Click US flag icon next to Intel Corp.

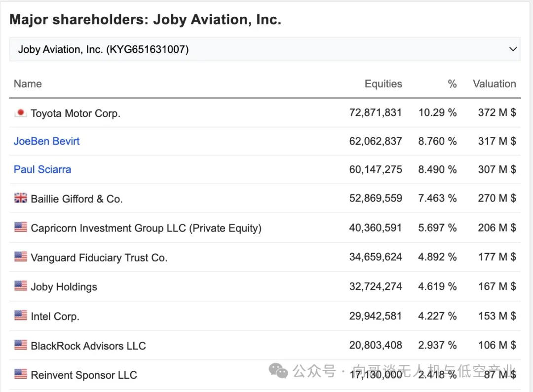pos(20,316)
